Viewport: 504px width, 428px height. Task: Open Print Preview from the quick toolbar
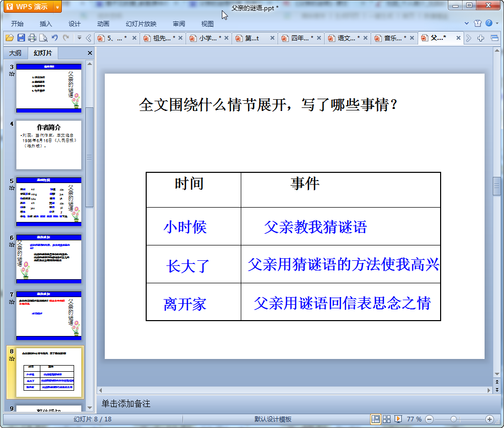tap(43, 38)
